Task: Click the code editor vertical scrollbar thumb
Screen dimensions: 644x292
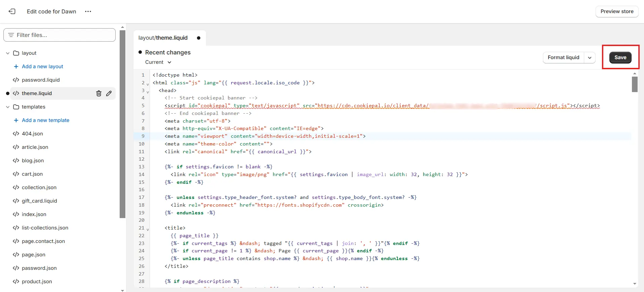Action: 635,84
